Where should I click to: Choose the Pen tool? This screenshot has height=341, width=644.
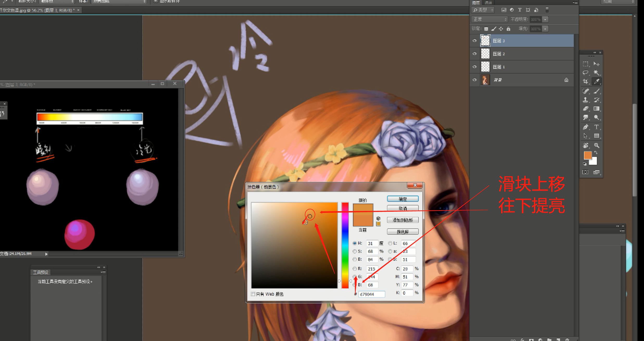point(586,127)
